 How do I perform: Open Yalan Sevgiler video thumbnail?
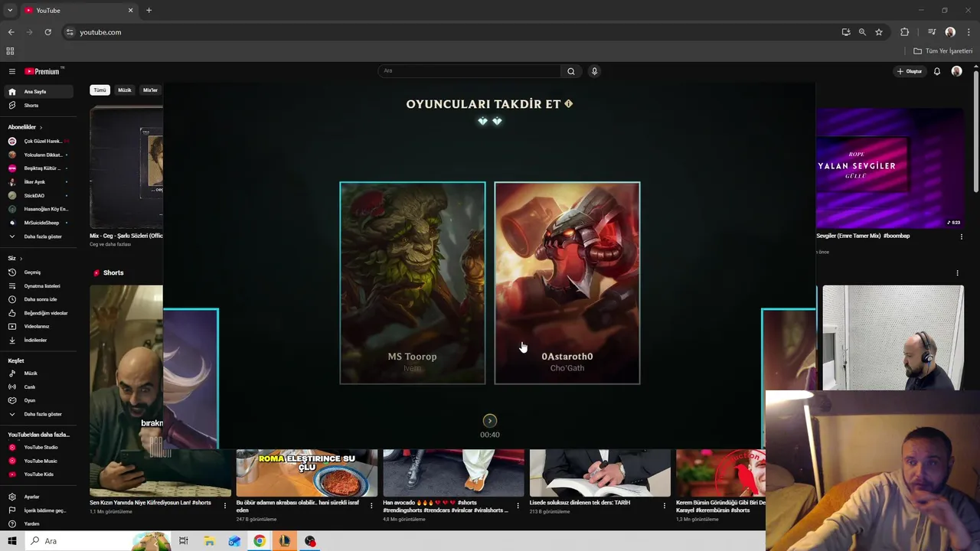click(x=890, y=168)
